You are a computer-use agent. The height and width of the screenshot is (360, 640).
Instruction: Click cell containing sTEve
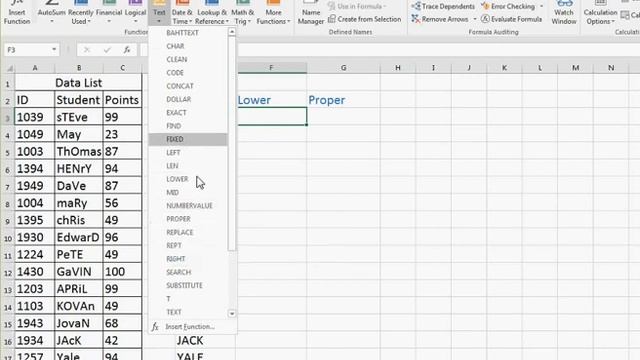tap(78, 117)
